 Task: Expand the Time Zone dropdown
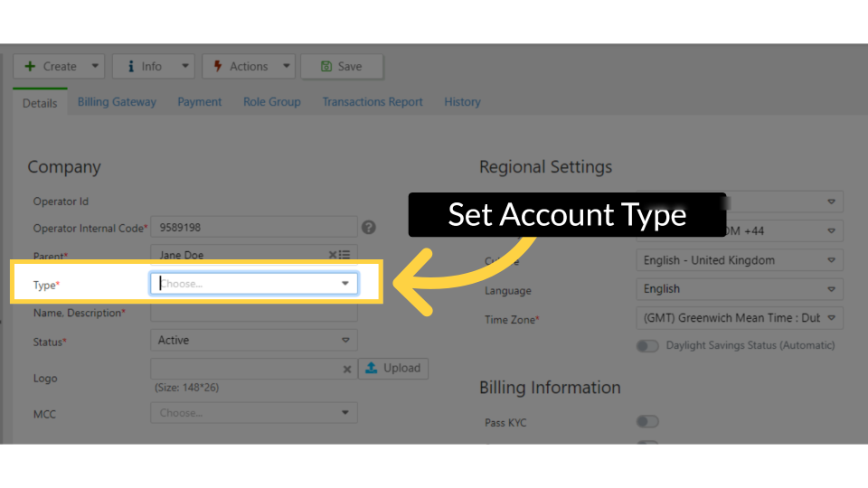point(740,318)
